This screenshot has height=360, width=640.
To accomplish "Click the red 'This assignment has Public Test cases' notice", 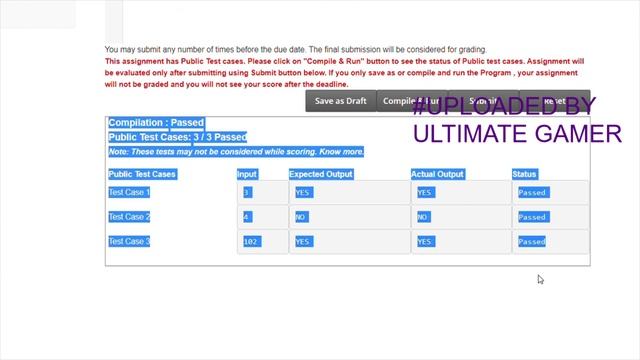I will 344,73.
